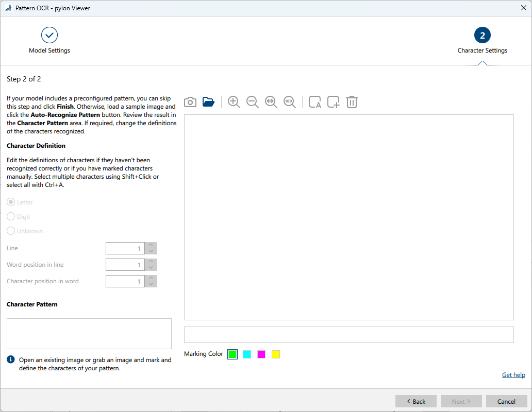Choose the yellow marking color
The height and width of the screenshot is (412, 532).
276,354
